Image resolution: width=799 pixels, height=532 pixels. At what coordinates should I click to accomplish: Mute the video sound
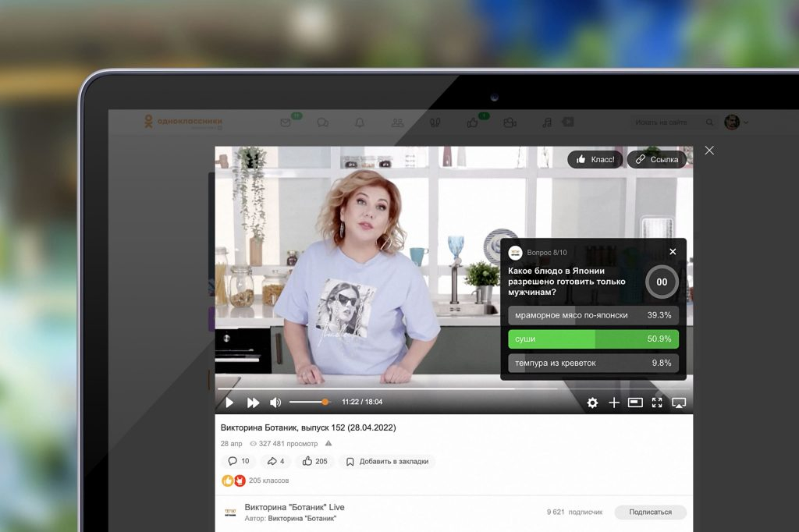click(x=275, y=403)
